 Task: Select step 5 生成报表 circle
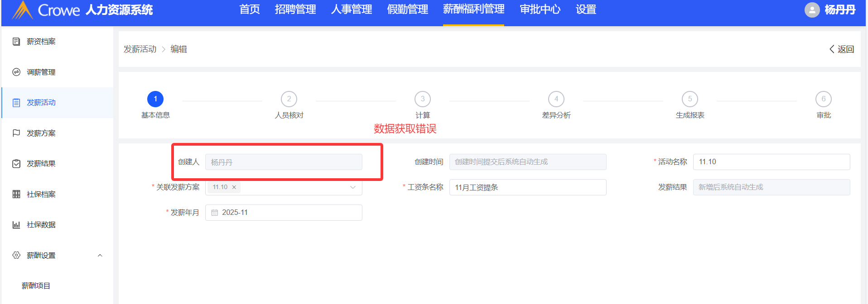click(690, 99)
